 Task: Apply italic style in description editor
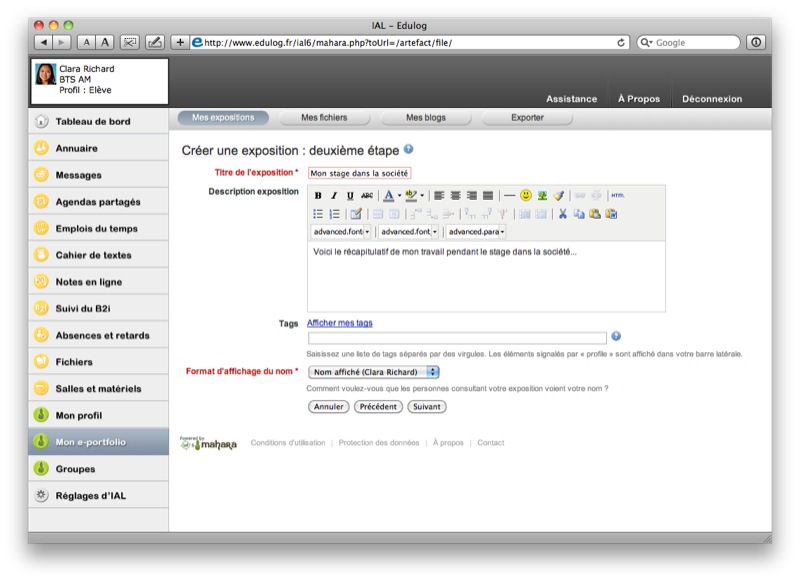click(x=334, y=196)
